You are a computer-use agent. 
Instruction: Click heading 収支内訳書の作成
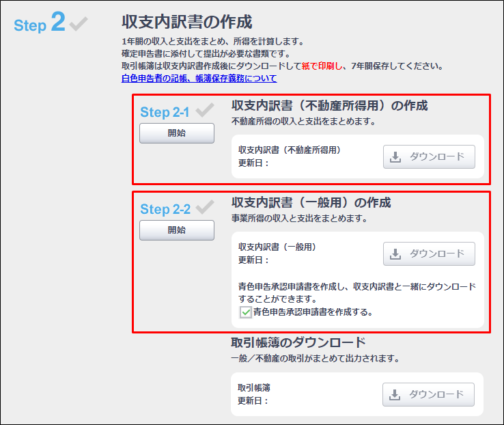tap(186, 22)
